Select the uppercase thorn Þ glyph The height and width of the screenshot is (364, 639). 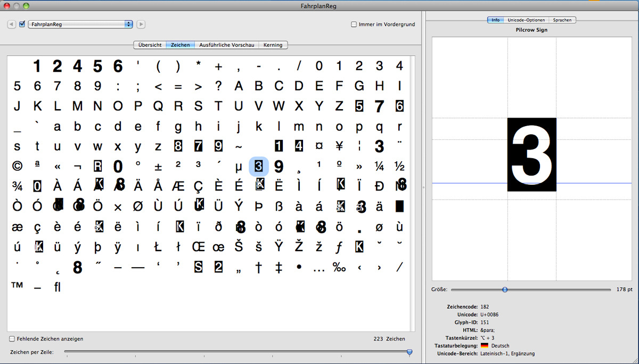(x=259, y=206)
